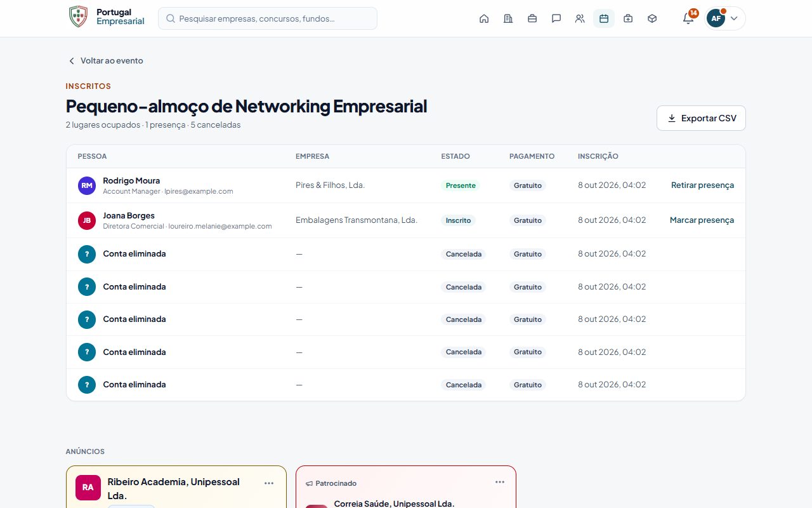Click the JB avatar of Joana Borges
Screen dimensions: 812x508
87,220
